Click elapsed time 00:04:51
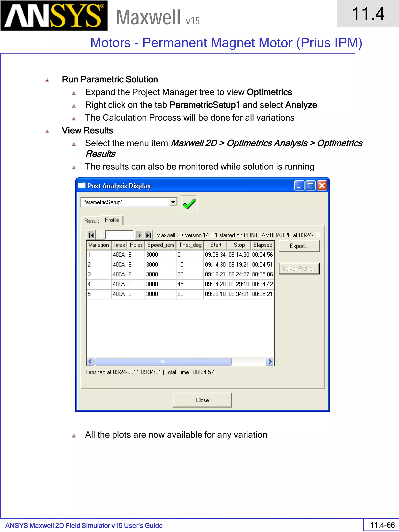This screenshot has width=399, height=532. (262, 265)
